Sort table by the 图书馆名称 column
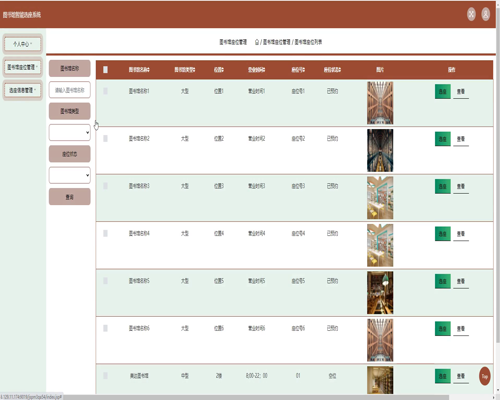The image size is (500, 400). coord(139,70)
